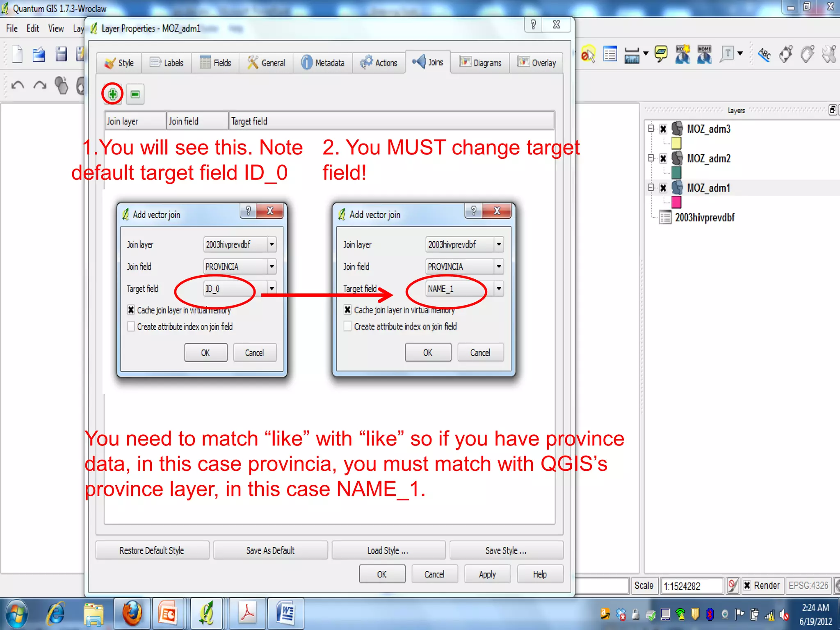Switch to the Labels tab
Image resolution: width=840 pixels, height=630 pixels.
[x=167, y=63]
